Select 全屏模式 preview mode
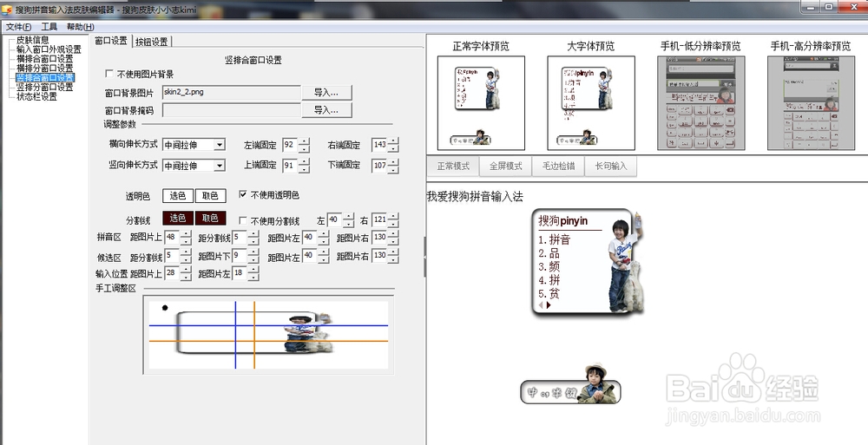Image resolution: width=868 pixels, height=445 pixels. [505, 166]
